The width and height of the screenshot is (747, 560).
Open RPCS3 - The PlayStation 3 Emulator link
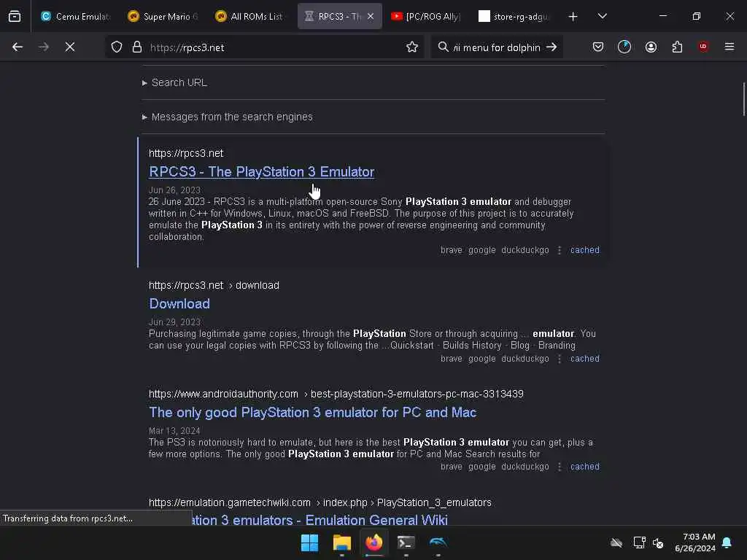pos(262,171)
